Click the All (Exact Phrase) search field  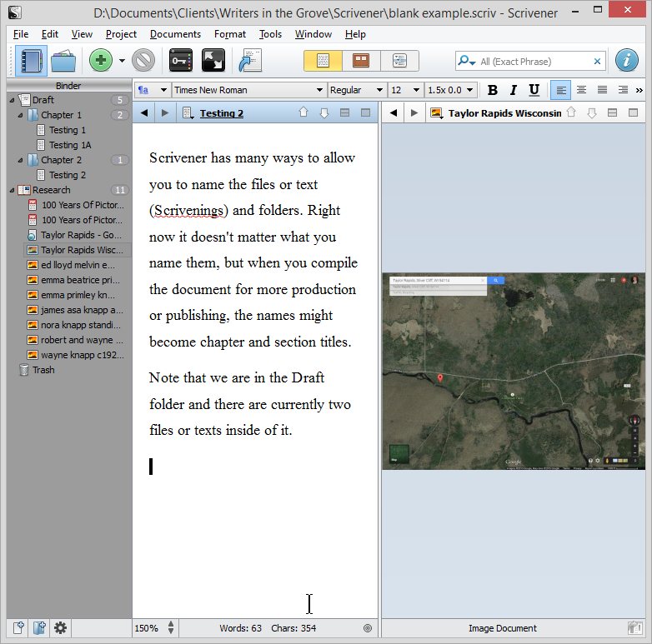click(534, 62)
